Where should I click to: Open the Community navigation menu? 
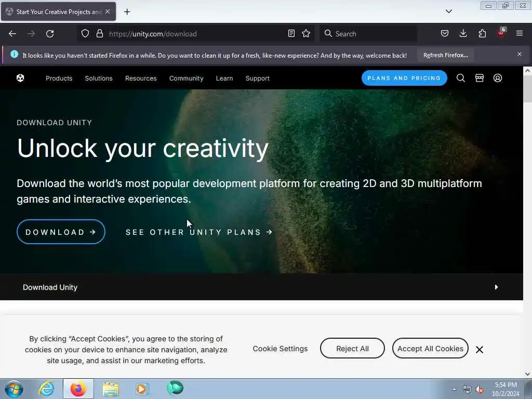coord(187,78)
